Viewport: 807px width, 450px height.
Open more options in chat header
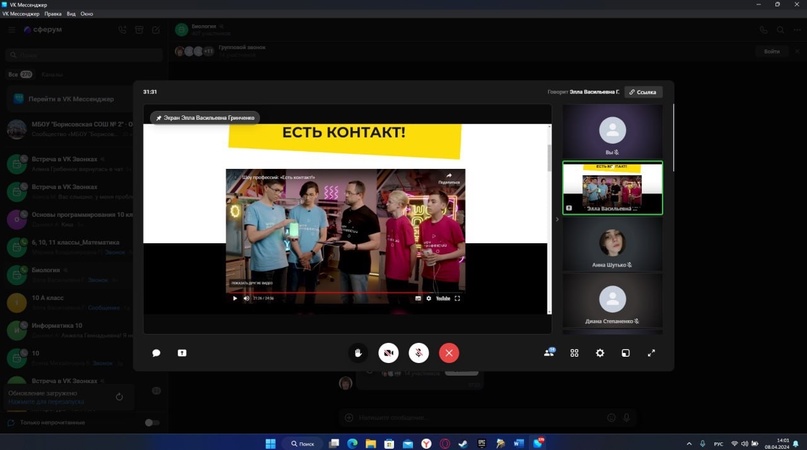click(797, 30)
